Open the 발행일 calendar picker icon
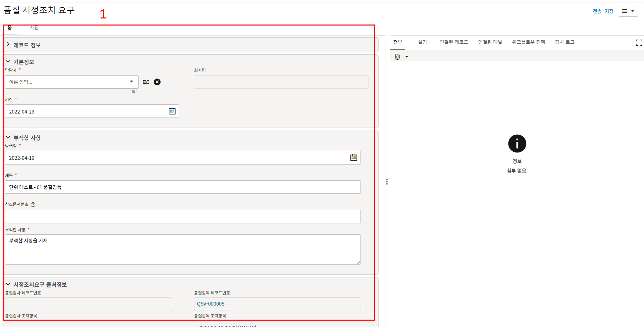The width and height of the screenshot is (644, 329). pos(354,157)
